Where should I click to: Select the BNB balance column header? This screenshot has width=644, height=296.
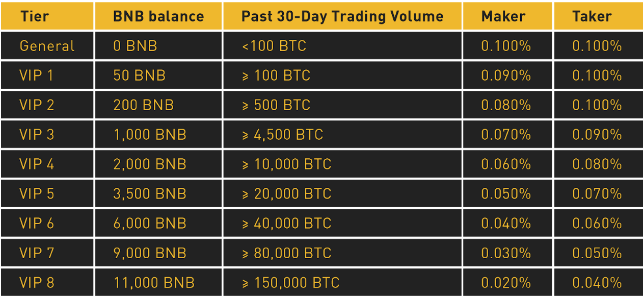click(x=158, y=16)
